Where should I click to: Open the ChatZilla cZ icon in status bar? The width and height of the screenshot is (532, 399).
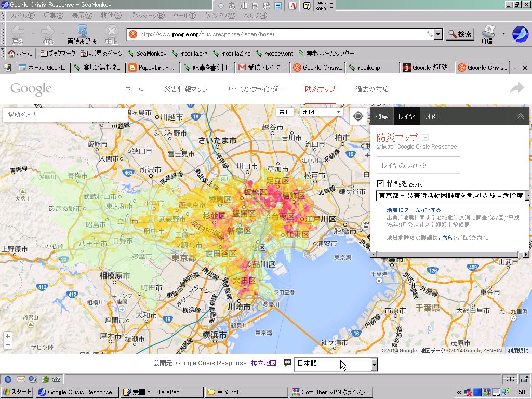click(x=56, y=379)
